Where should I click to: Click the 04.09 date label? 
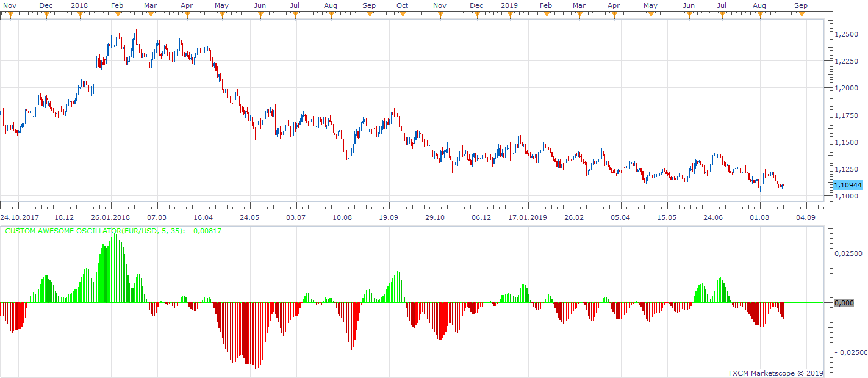(x=806, y=217)
